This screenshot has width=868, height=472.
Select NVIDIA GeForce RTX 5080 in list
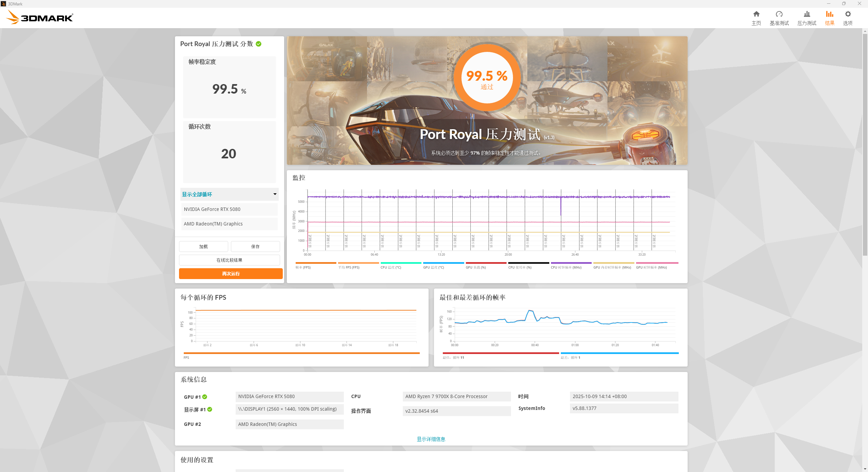coord(230,209)
